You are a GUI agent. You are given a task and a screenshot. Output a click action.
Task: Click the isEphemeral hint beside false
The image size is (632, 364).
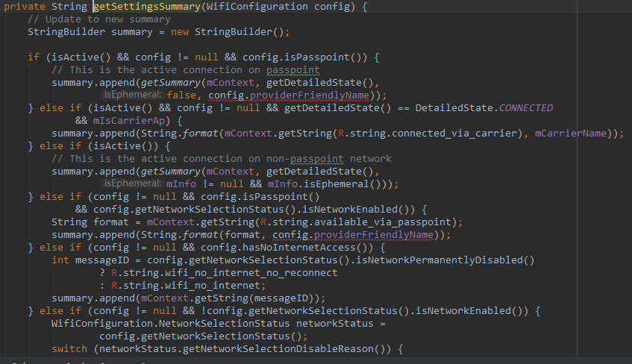[x=132, y=95]
